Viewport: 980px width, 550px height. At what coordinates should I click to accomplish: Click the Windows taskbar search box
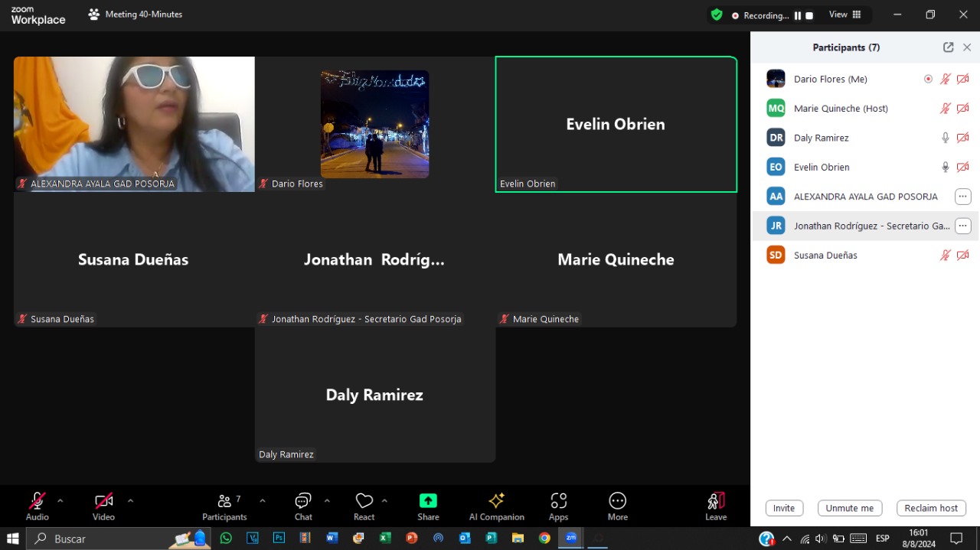pyautogui.click(x=100, y=539)
